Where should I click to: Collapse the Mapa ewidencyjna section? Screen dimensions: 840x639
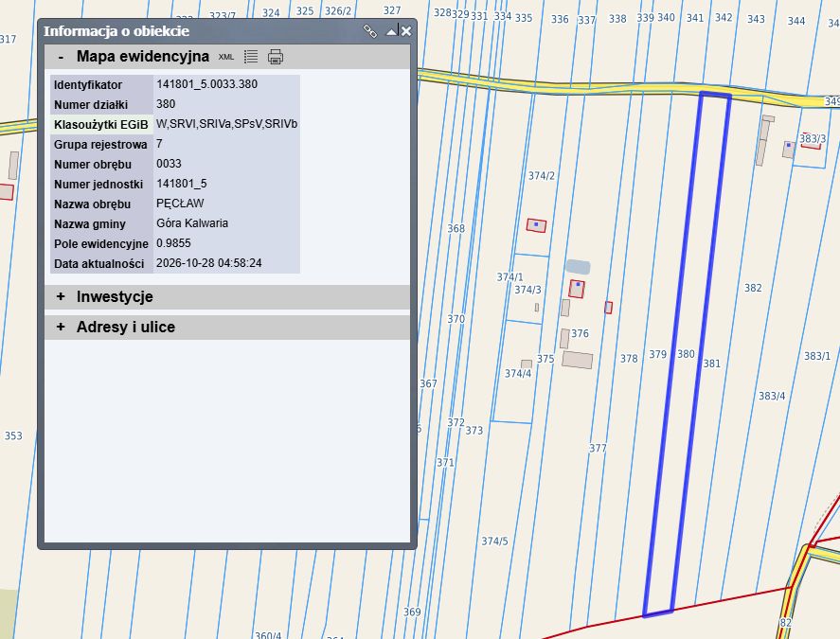click(61, 56)
